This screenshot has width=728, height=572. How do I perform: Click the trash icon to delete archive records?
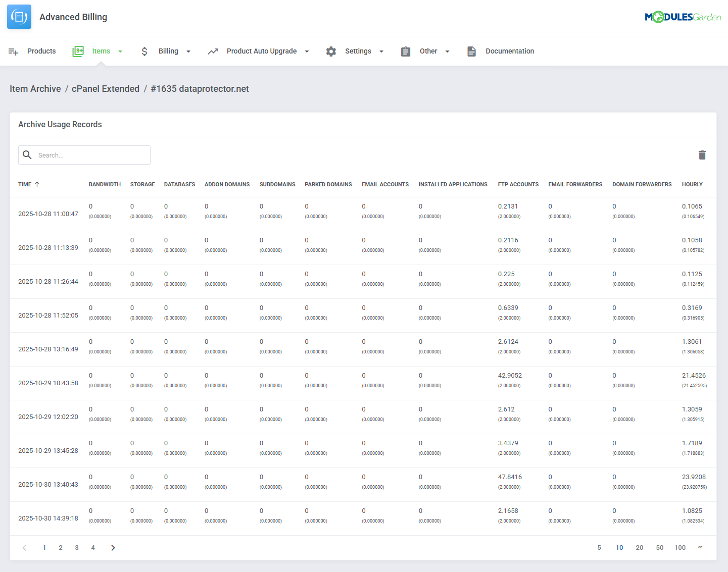coord(702,154)
